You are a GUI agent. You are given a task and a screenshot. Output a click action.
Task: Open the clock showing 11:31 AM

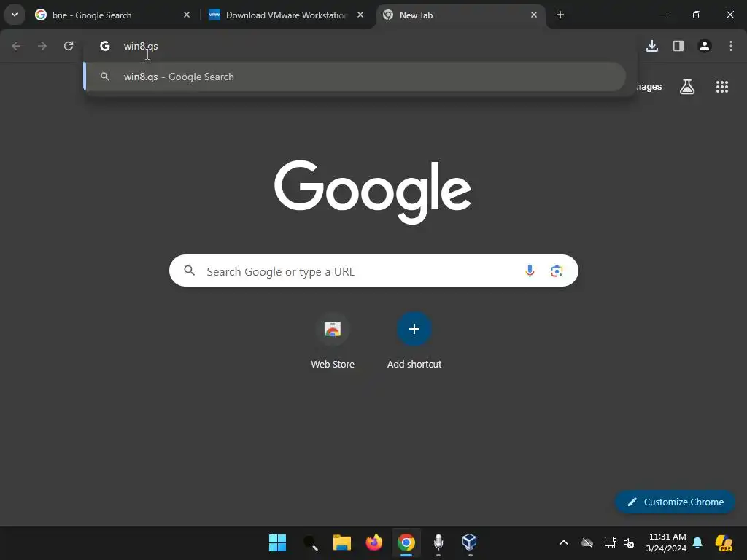667,542
